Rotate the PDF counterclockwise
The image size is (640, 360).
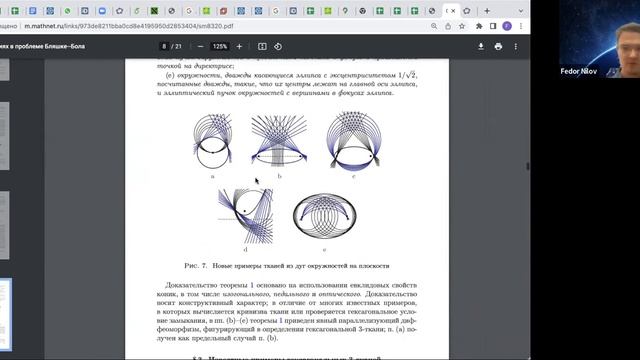tap(278, 47)
